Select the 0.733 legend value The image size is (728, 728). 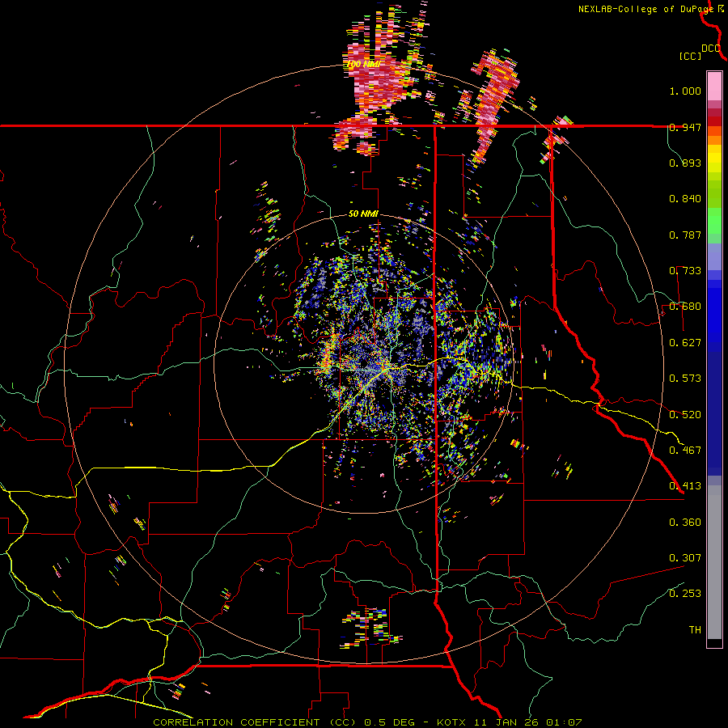685,271
